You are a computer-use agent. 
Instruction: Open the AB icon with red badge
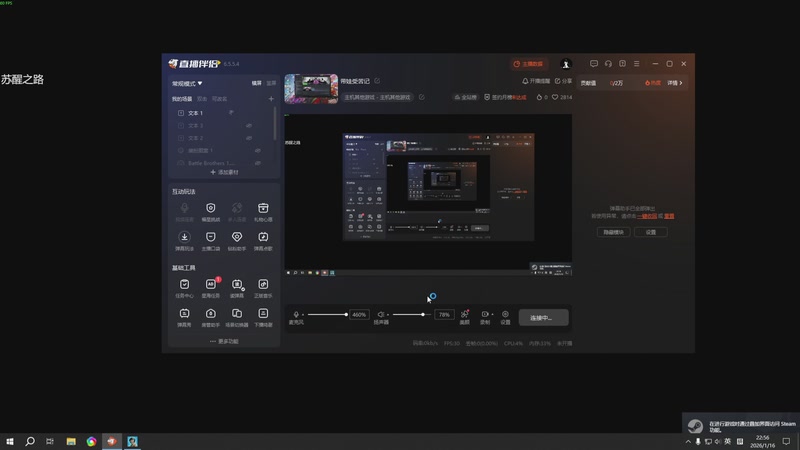tap(211, 284)
